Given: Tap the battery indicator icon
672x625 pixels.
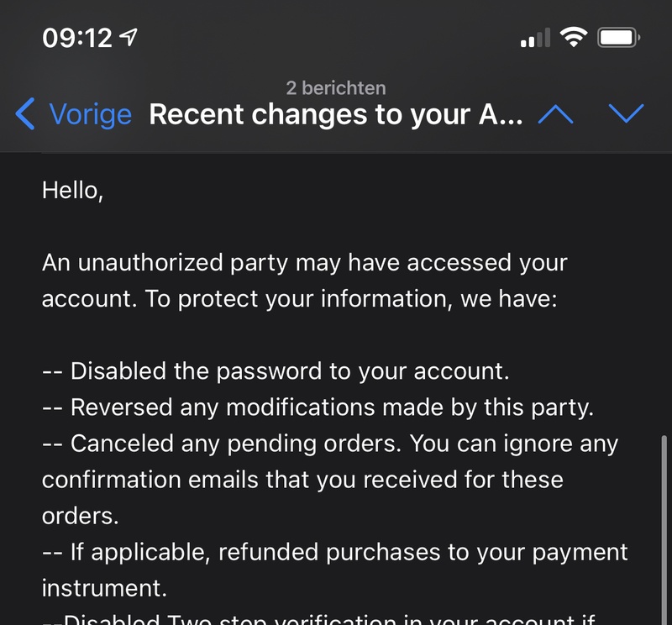Looking at the screenshot, I should pyautogui.click(x=619, y=38).
